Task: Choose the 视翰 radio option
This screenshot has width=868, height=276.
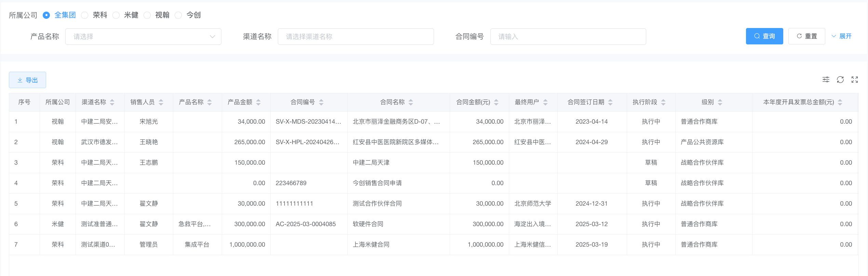Action: pyautogui.click(x=147, y=15)
